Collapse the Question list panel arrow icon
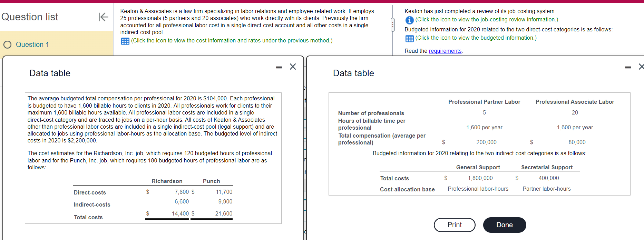 coord(103,17)
